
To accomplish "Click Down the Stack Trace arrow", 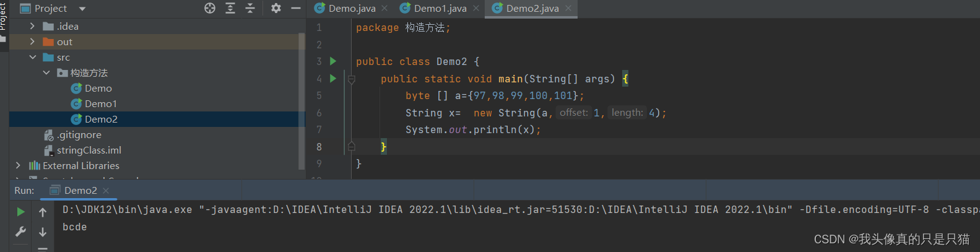I will tap(43, 232).
